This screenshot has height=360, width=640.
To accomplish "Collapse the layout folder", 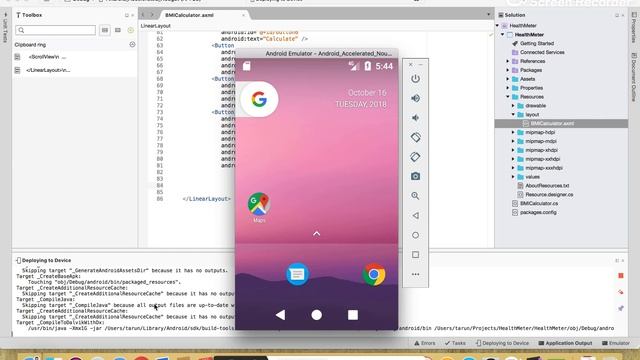I will point(513,115).
